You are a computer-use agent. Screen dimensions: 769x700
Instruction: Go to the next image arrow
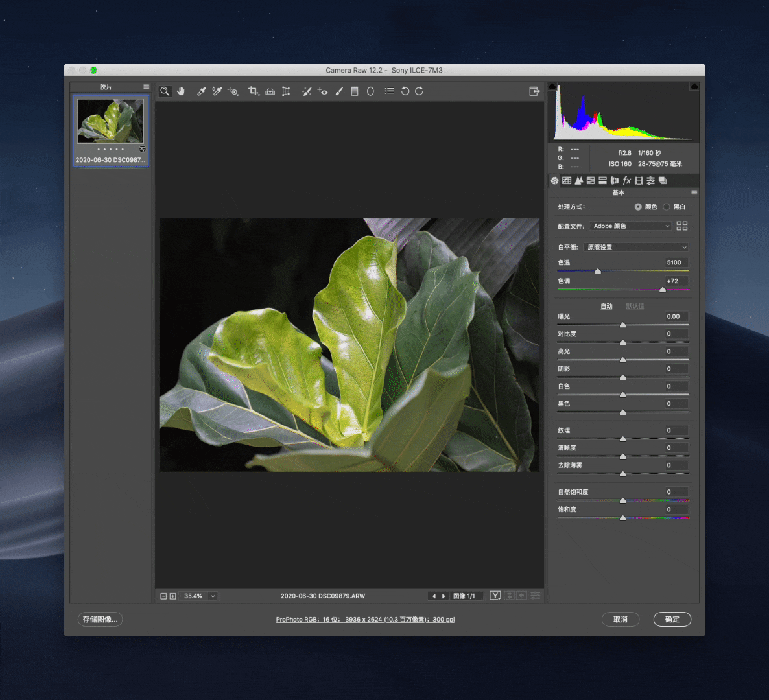(x=444, y=596)
